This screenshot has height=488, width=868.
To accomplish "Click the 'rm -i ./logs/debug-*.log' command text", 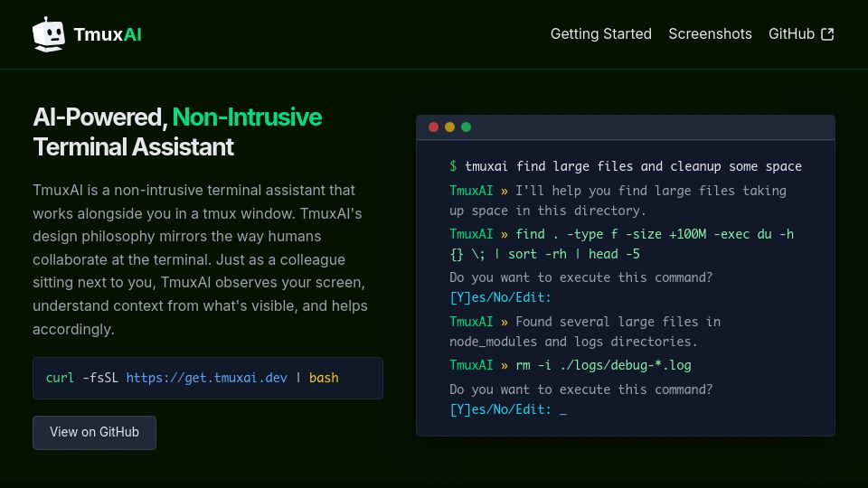I will tap(603, 365).
